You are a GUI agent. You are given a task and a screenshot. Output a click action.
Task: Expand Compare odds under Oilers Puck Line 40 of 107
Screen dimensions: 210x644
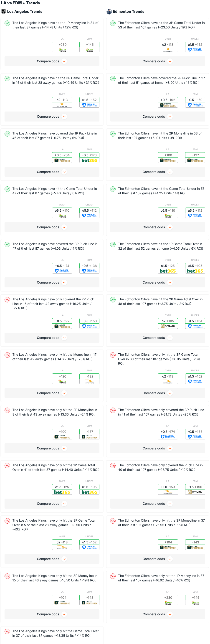(157, 504)
